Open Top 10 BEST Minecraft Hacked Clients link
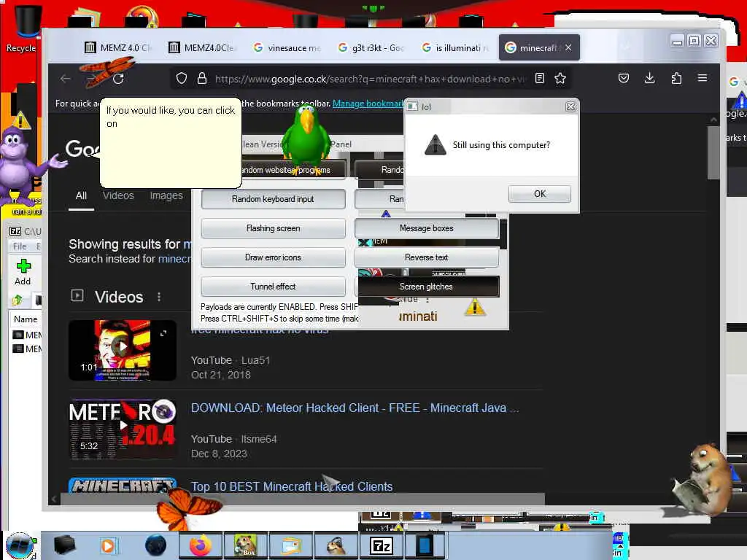This screenshot has height=560, width=747. point(292,486)
